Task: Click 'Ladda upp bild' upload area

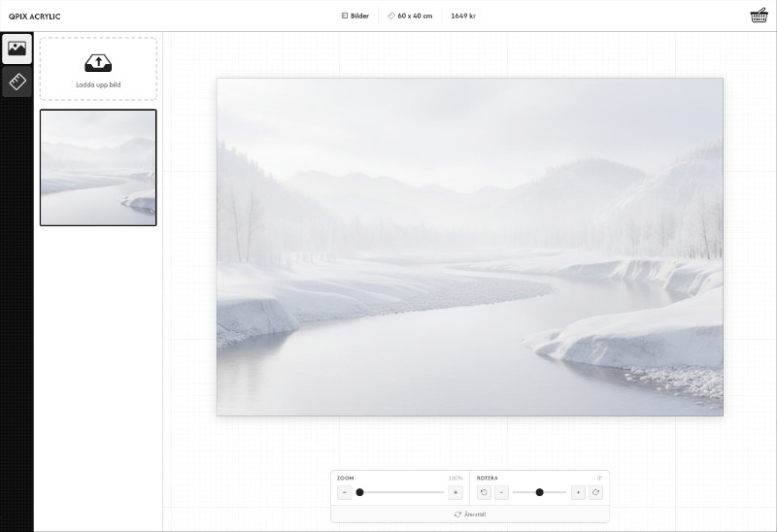Action: (97, 70)
